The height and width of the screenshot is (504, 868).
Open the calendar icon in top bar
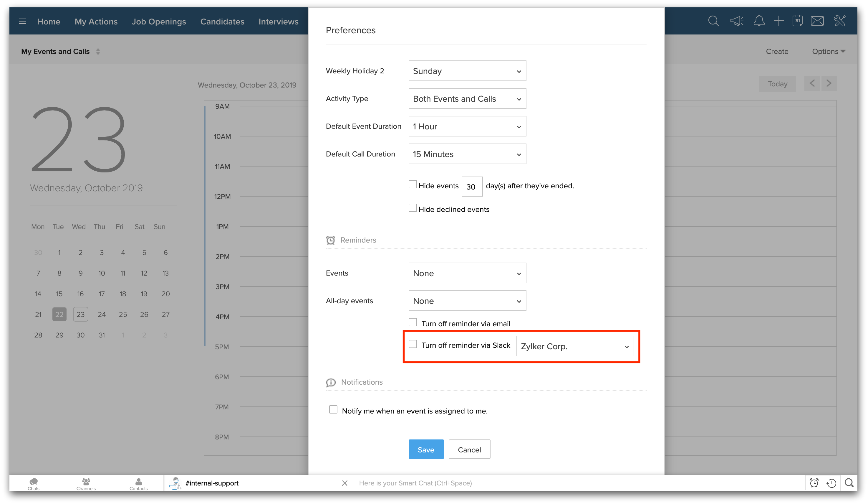click(797, 21)
